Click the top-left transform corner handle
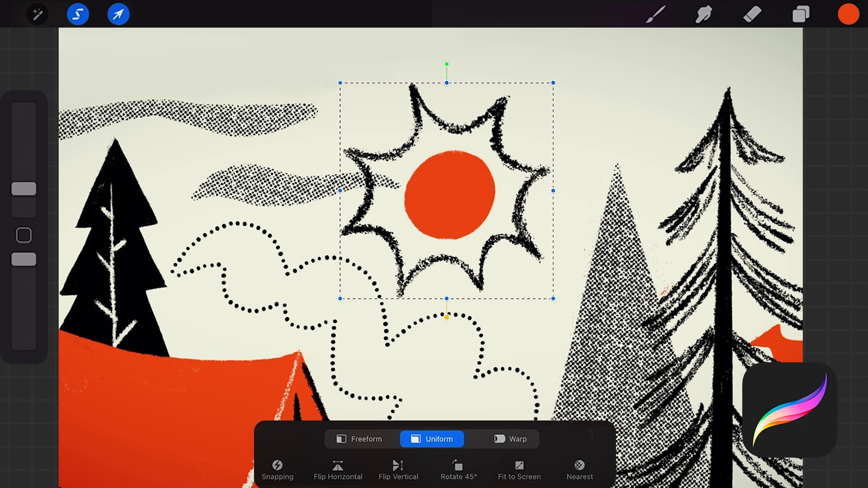 click(x=340, y=83)
